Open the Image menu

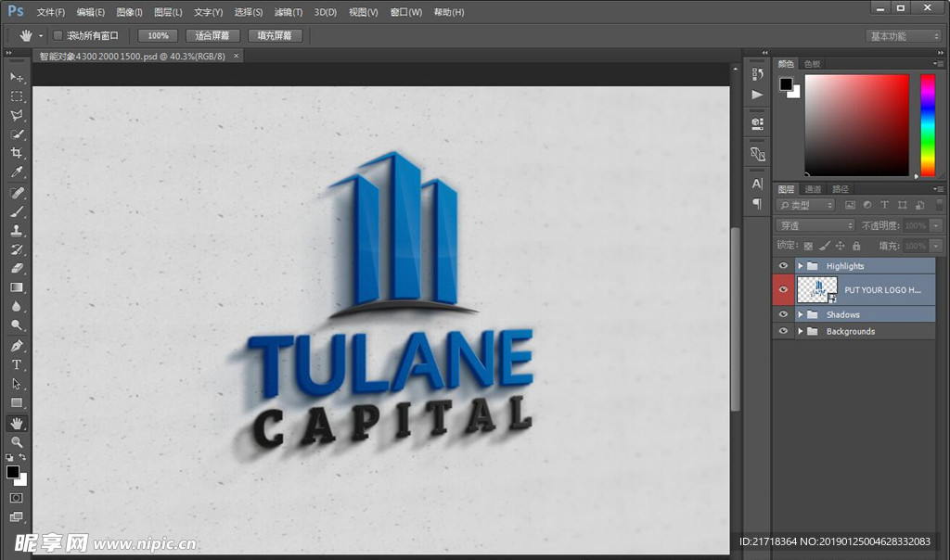pos(129,12)
